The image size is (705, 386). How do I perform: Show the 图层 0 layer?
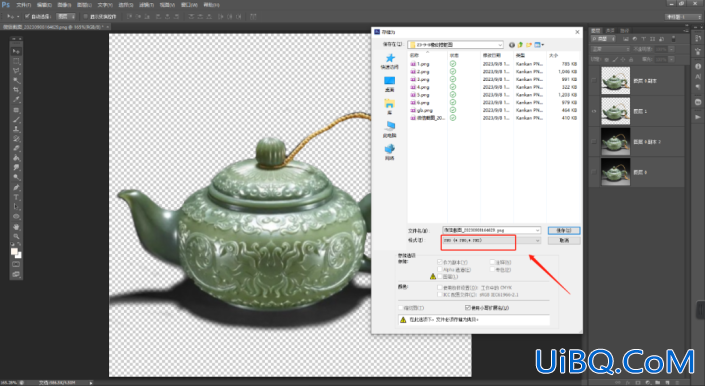[x=594, y=172]
